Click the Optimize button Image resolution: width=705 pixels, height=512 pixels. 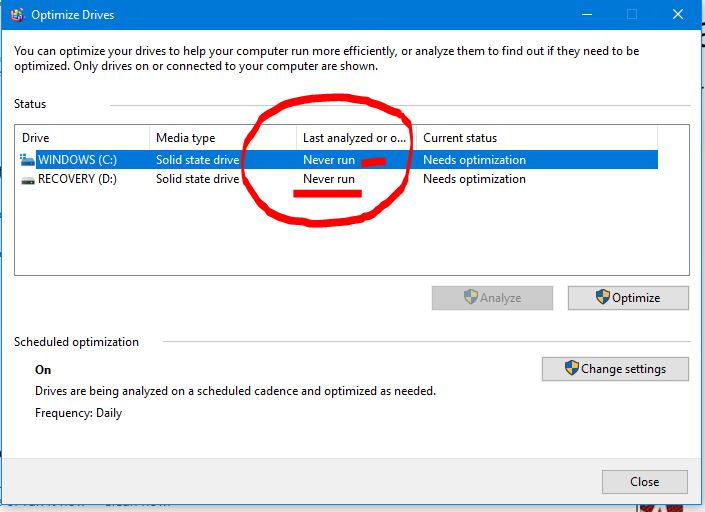pyautogui.click(x=628, y=298)
